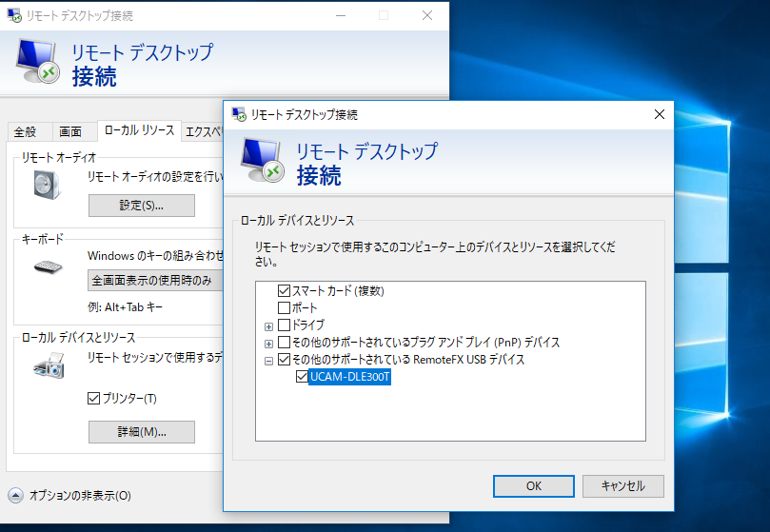Image resolution: width=770 pixels, height=532 pixels.
Task: Select the ドライブ row label
Action: pos(308,325)
